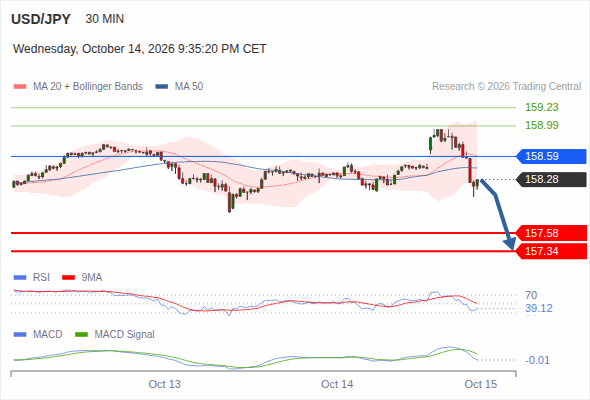Click the 158.99 resistance level label
The height and width of the screenshot is (400, 590).
click(x=542, y=125)
